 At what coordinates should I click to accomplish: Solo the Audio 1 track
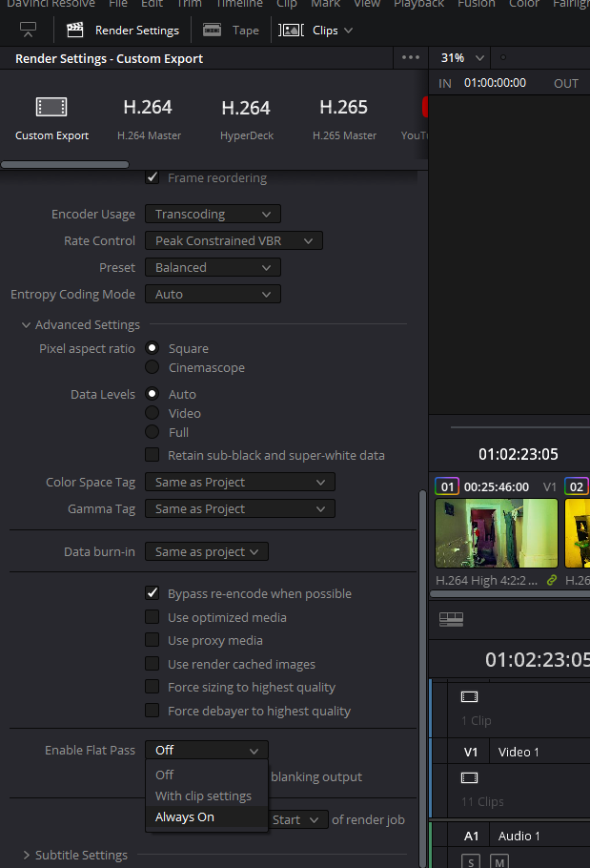coord(471,861)
